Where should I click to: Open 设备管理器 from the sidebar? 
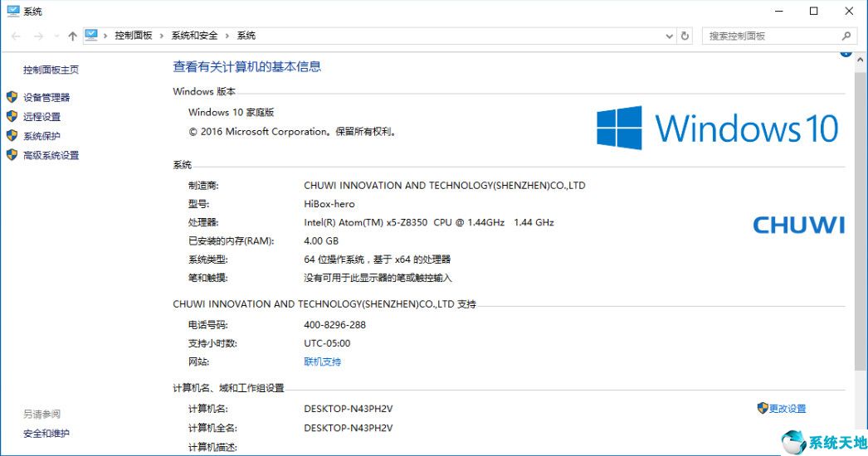[46, 97]
